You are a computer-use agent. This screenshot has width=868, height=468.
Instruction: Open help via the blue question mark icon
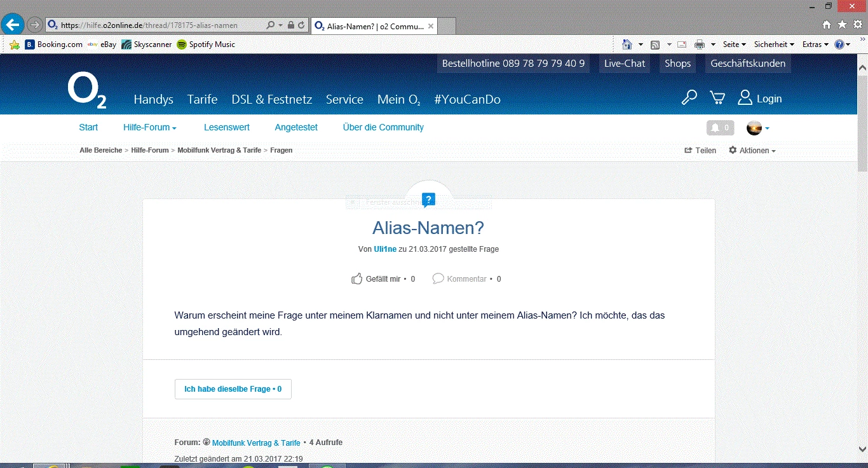(839, 45)
